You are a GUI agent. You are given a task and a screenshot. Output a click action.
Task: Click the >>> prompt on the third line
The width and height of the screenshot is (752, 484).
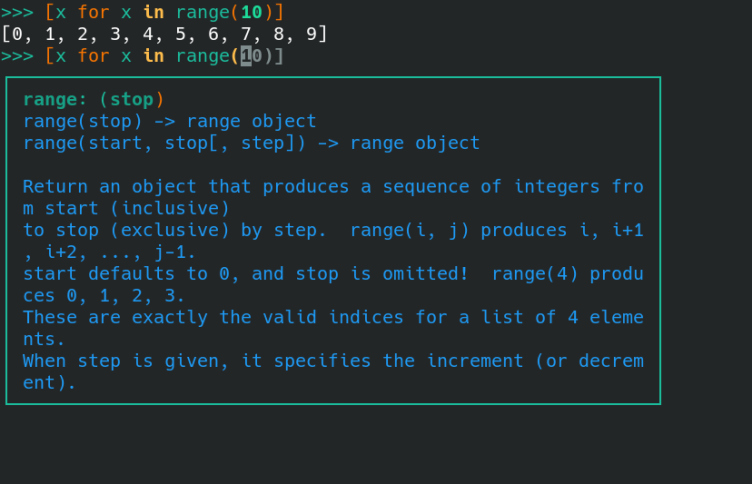click(17, 56)
